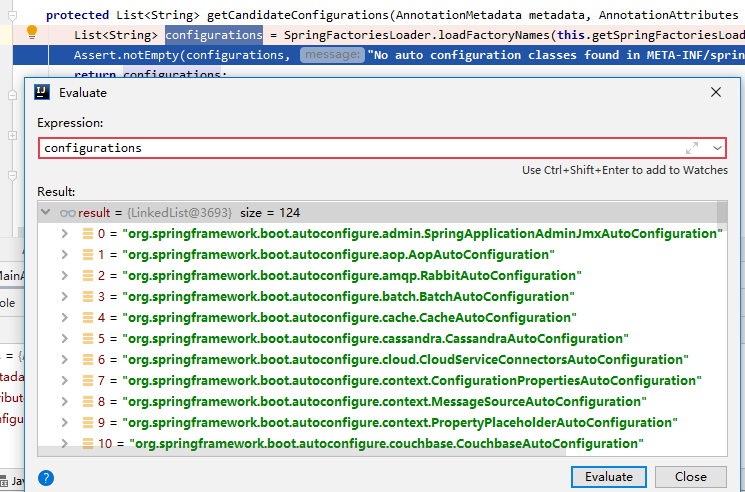Select the RabbitAutoConfiguration result string

(352, 275)
